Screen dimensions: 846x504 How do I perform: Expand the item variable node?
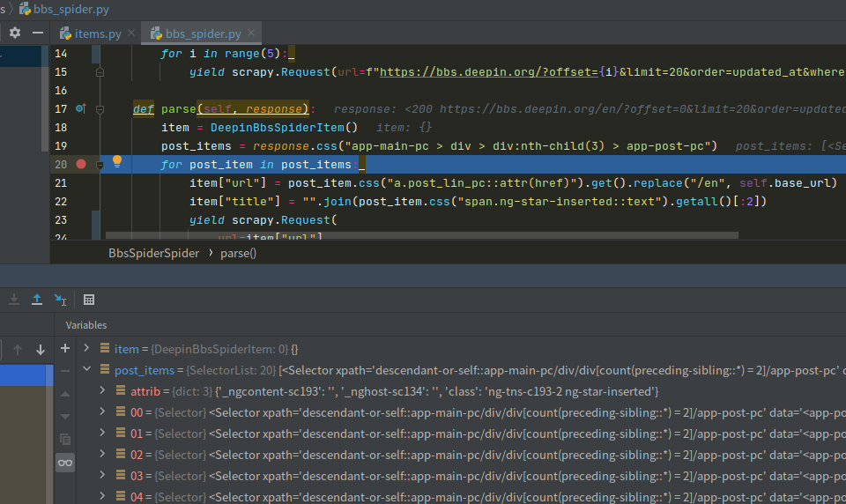pos(85,349)
